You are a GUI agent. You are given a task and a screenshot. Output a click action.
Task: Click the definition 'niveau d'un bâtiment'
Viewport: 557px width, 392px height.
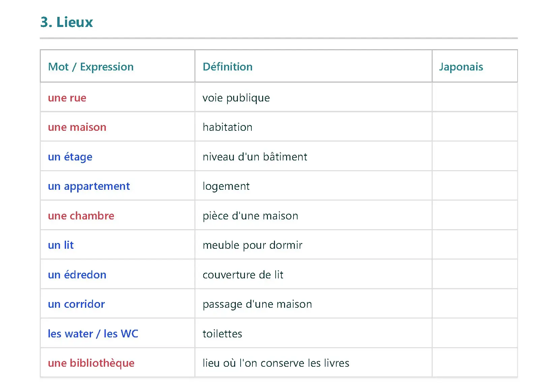pos(255,157)
